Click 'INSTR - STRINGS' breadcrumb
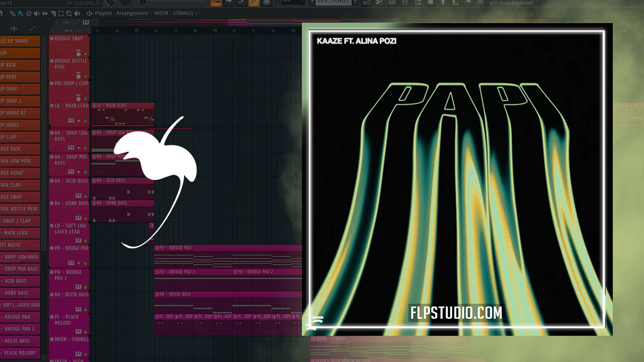This screenshot has height=362, width=644. (174, 13)
